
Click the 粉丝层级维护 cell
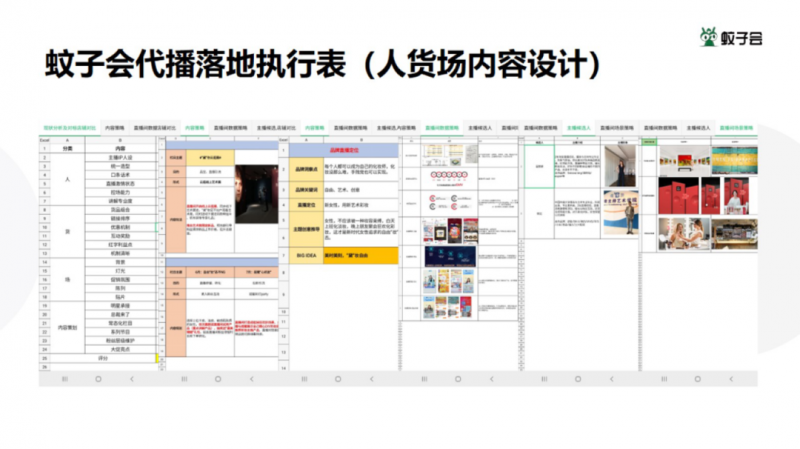(x=120, y=340)
